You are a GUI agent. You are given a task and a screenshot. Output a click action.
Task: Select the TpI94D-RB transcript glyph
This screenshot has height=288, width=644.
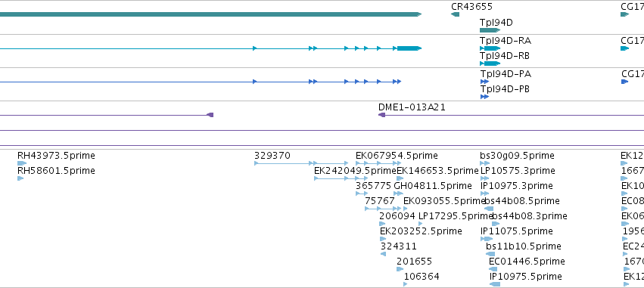490,63
